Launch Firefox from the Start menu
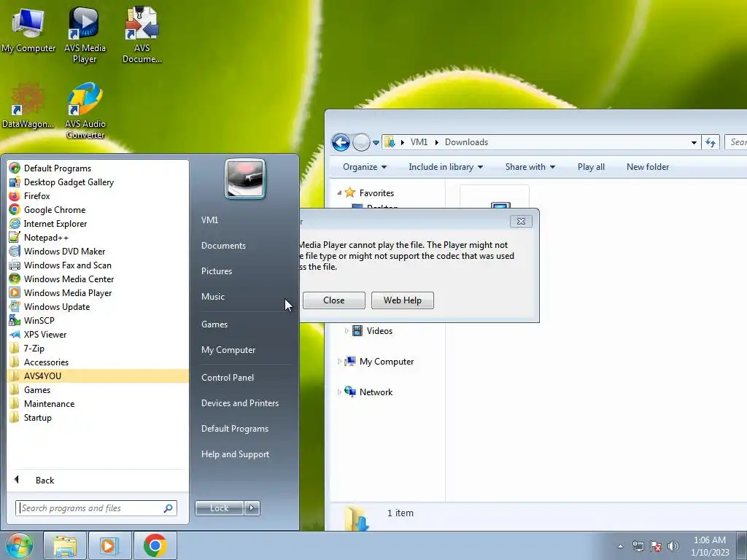 (x=98, y=195)
